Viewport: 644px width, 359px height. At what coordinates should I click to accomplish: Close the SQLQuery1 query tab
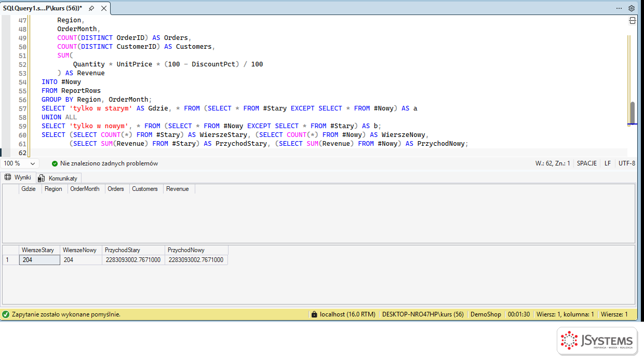click(104, 8)
